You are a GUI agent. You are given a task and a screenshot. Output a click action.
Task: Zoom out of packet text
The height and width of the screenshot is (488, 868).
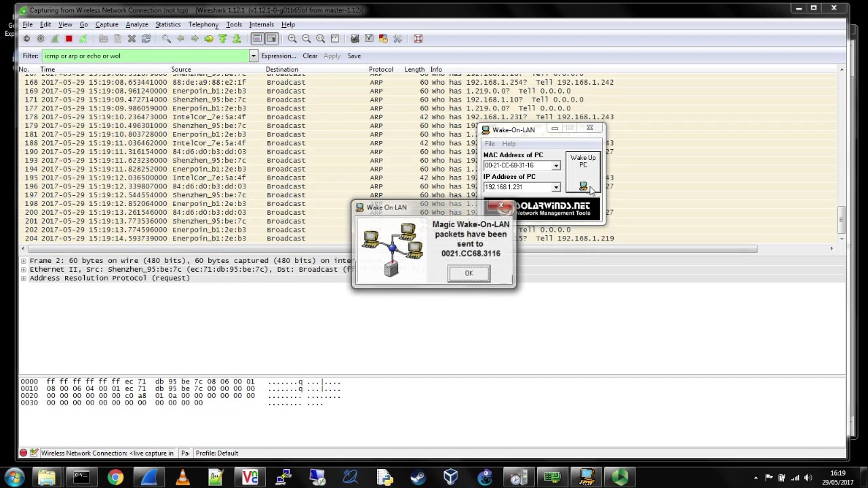(307, 39)
